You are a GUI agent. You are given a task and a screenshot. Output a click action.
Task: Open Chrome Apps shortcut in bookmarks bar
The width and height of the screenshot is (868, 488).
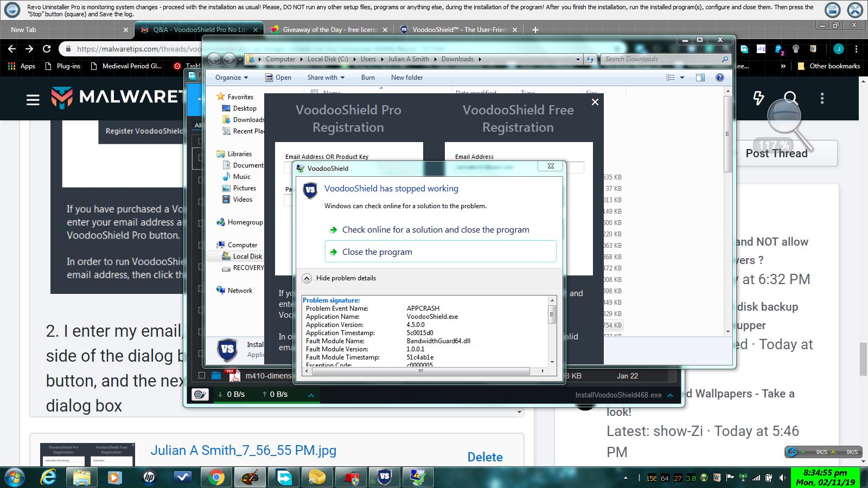coord(22,66)
